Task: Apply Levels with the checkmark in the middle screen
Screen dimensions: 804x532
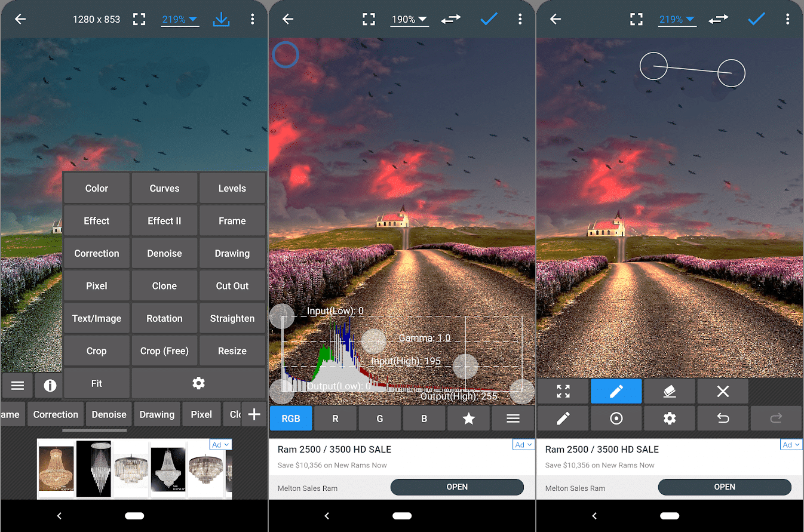Action: point(489,19)
